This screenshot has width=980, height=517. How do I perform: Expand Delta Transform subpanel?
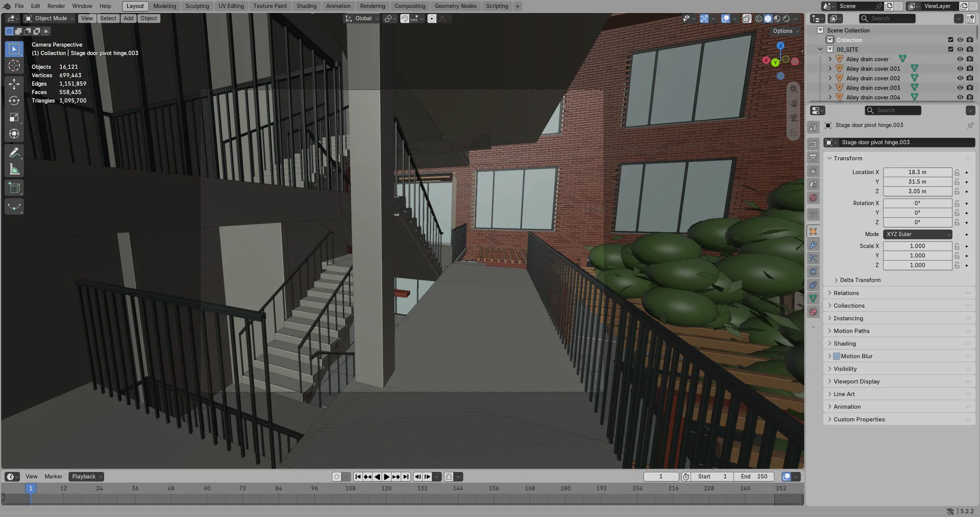(x=860, y=280)
